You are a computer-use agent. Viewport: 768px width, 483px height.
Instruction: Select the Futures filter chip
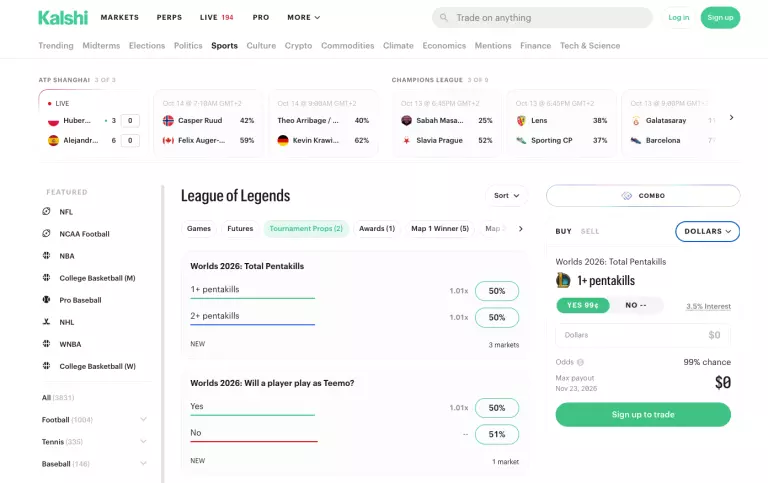pyautogui.click(x=240, y=229)
